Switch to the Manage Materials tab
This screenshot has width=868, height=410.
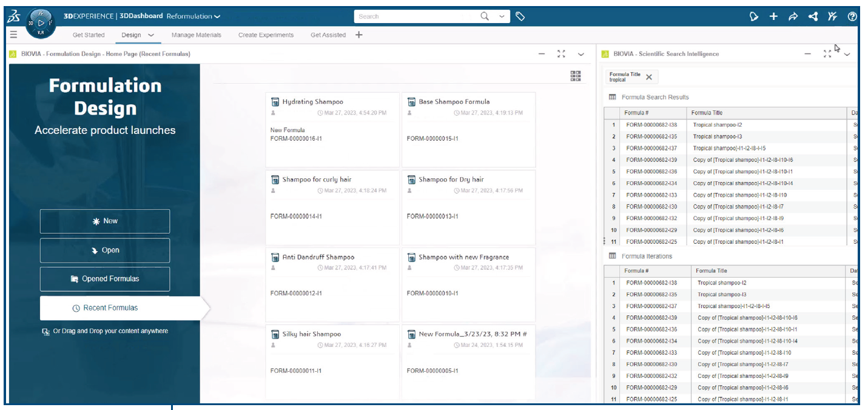pos(196,35)
